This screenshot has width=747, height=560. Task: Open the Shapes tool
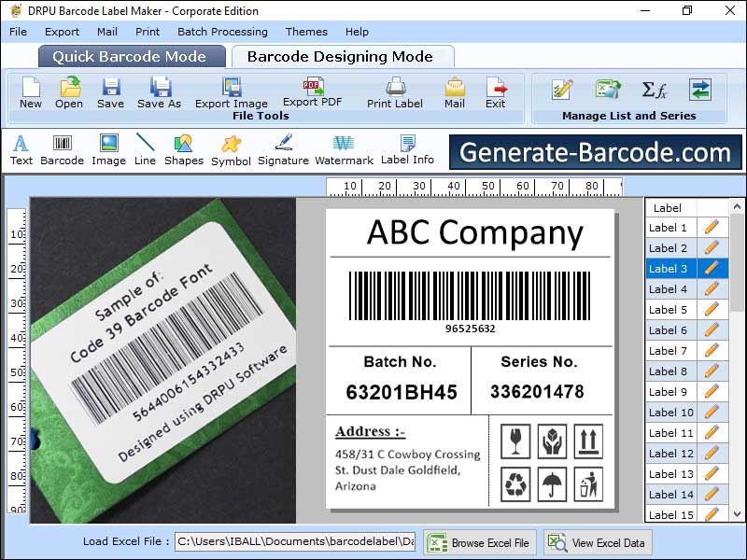tap(183, 147)
